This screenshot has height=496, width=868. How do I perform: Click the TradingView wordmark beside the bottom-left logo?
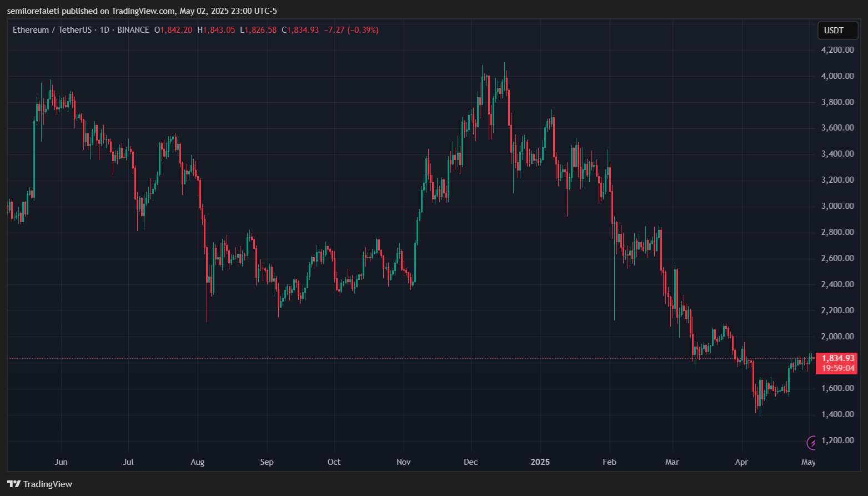[47, 484]
